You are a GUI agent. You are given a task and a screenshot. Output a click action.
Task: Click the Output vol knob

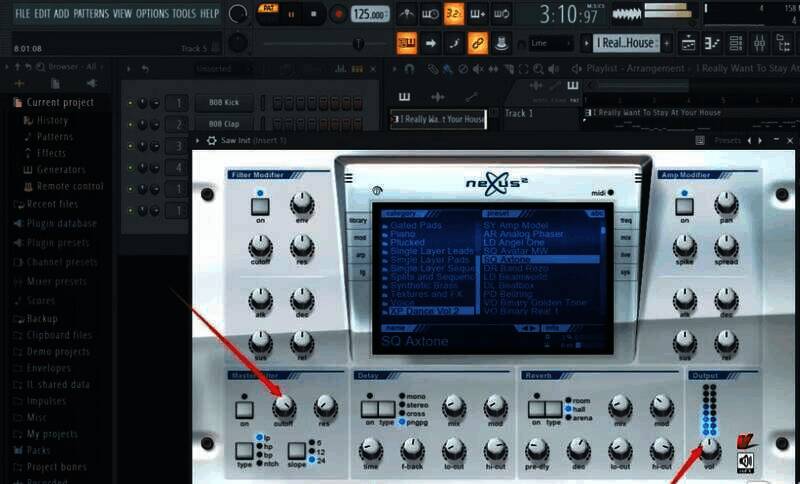(710, 449)
